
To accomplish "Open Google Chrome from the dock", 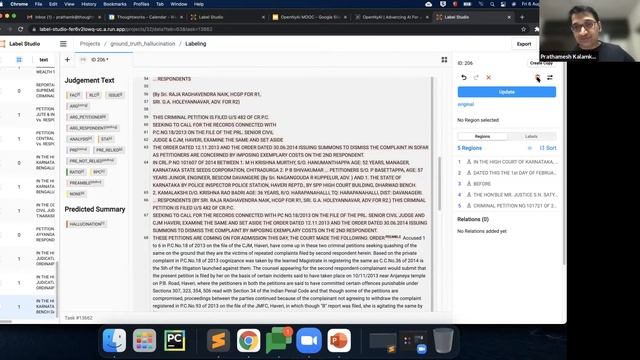I will pyautogui.click(x=248, y=340).
